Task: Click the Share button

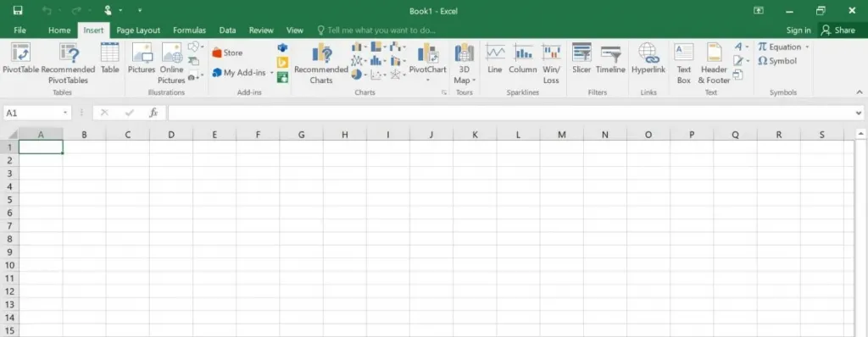Action: (838, 30)
